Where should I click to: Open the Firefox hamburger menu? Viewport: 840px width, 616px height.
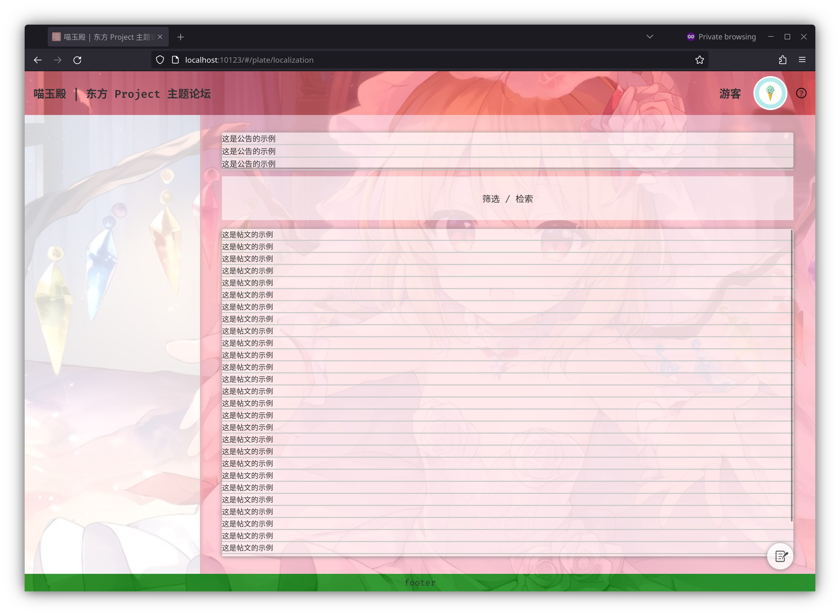click(x=802, y=60)
